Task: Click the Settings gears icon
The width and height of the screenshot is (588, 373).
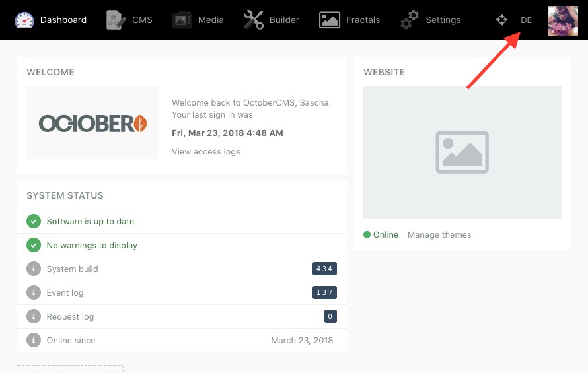Action: [410, 20]
